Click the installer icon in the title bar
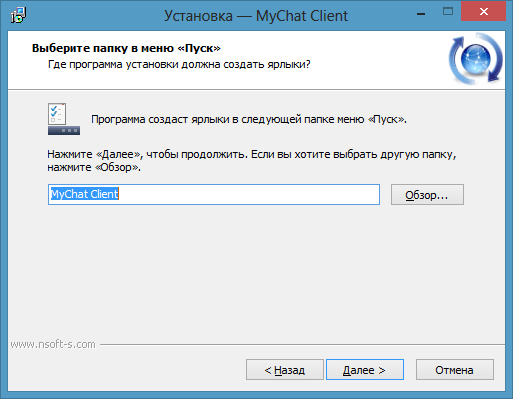The height and width of the screenshot is (399, 513). coord(18,15)
